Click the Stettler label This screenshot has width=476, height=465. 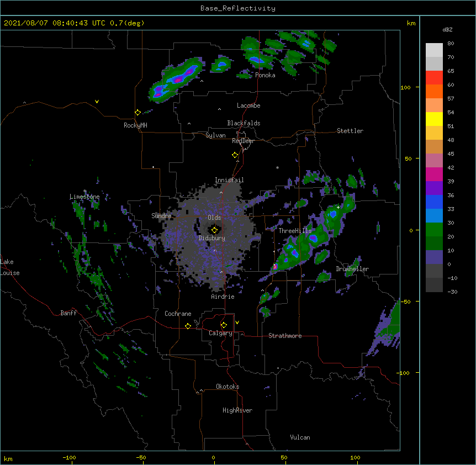coord(350,131)
